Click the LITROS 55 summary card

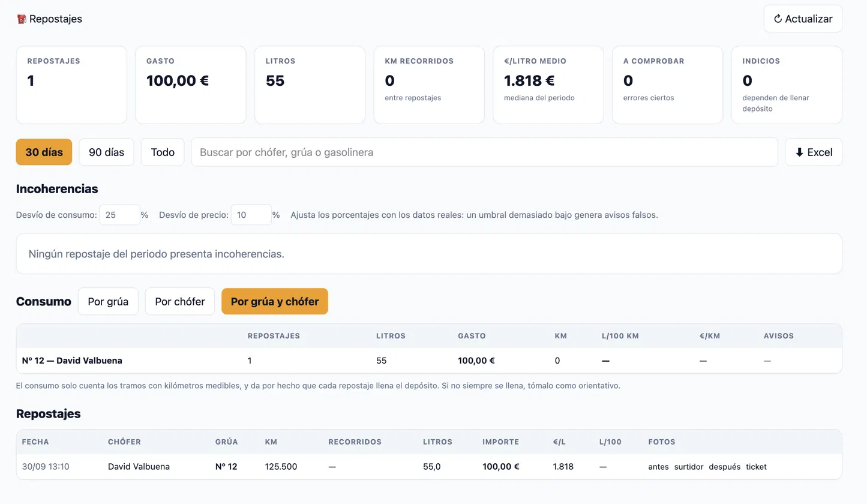(310, 85)
